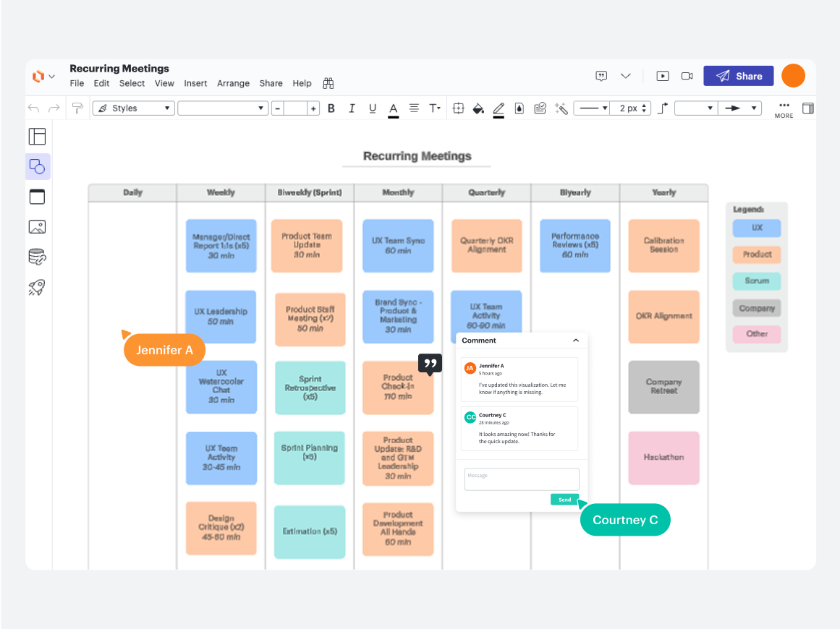Click the blue Share button
Image resolution: width=840 pixels, height=629 pixels.
[x=738, y=76]
